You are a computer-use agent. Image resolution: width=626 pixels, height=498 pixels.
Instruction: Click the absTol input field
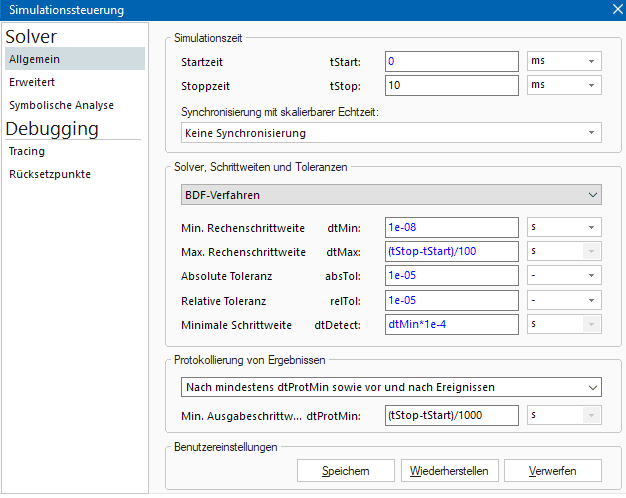pyautogui.click(x=451, y=276)
